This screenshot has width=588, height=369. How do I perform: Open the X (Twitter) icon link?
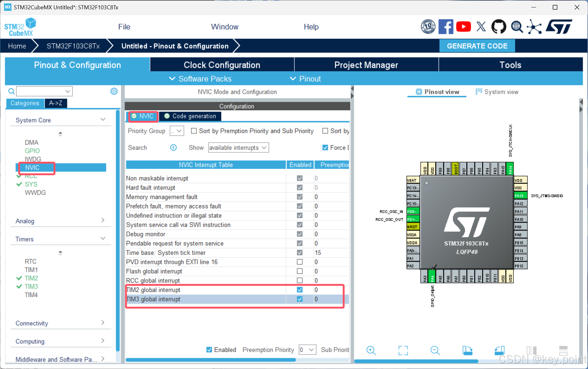tap(481, 27)
